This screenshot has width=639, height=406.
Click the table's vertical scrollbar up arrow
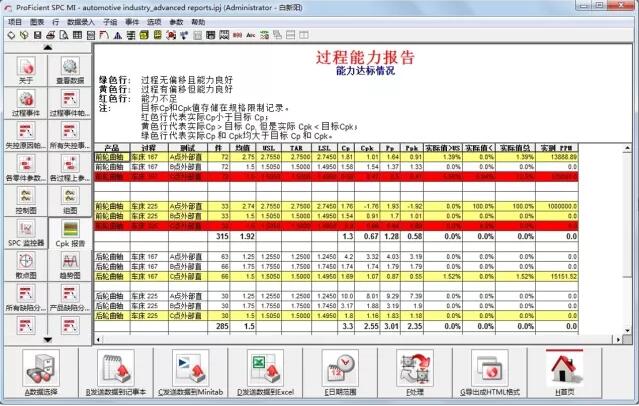coord(628,148)
